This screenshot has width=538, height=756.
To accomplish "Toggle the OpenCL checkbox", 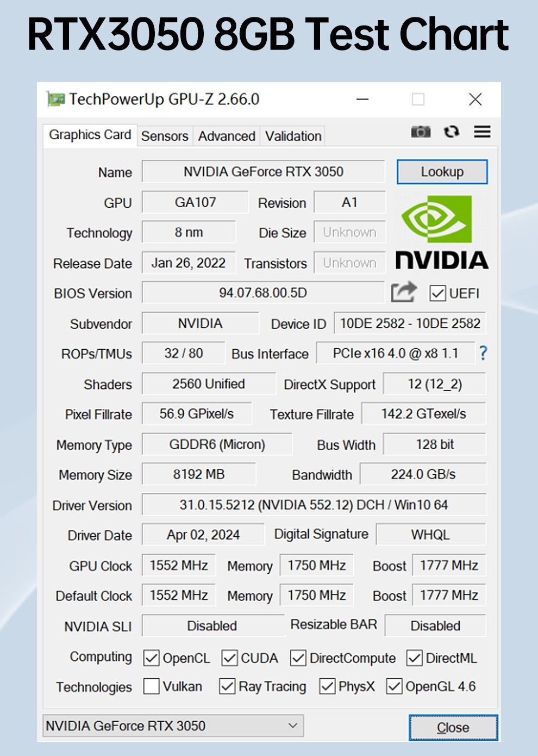I will click(151, 658).
